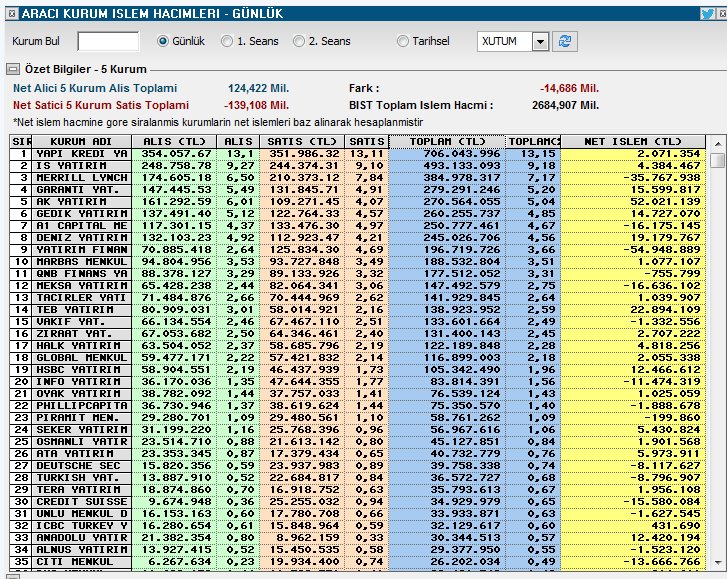
Task: Select the UNLU MENKUL D row
Action: tap(357, 514)
